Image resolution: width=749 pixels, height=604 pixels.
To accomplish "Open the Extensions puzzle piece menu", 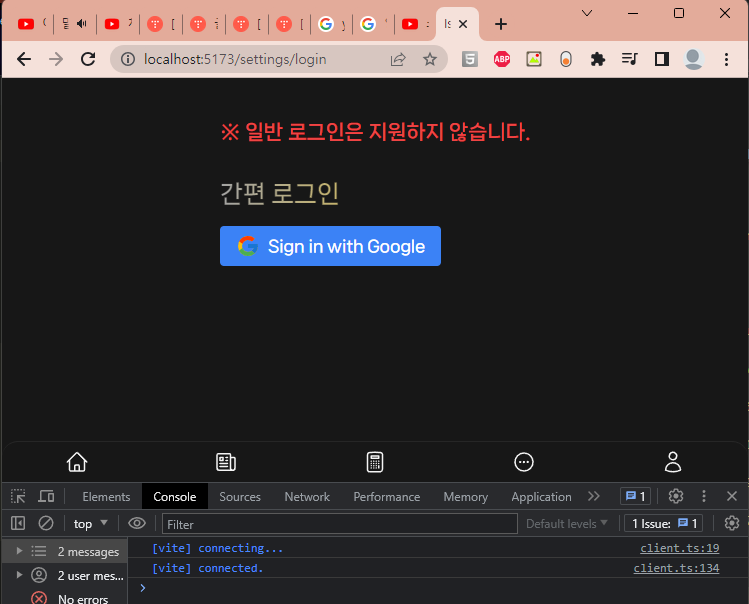I will [x=598, y=59].
